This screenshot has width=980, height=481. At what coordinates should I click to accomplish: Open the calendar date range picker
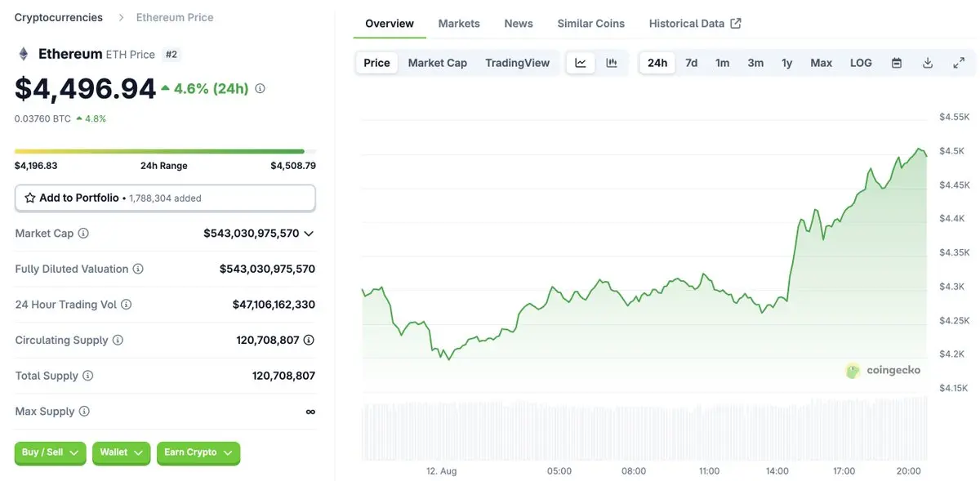tap(897, 63)
